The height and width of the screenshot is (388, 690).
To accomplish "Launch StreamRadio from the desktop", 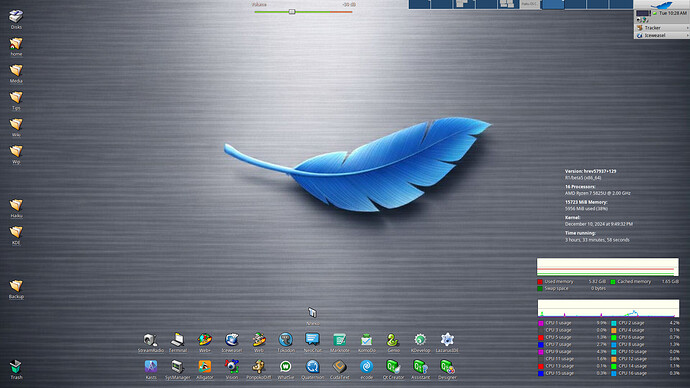I will [x=150, y=340].
